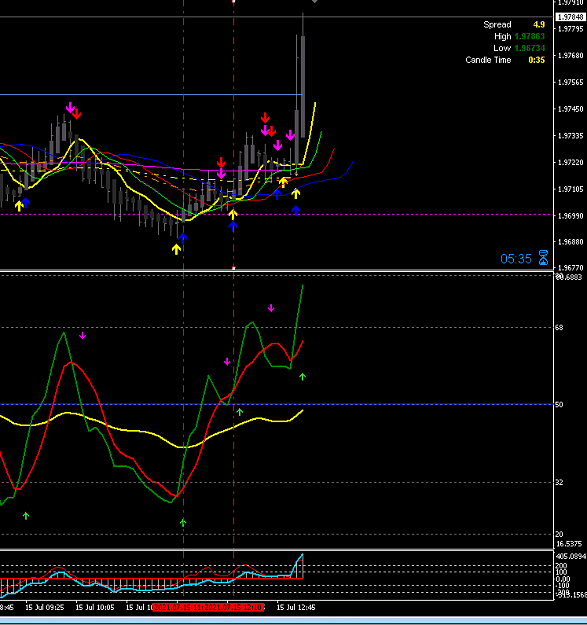
Task: Select the magenta dotted horizontal line at 1.96990
Action: [277, 214]
